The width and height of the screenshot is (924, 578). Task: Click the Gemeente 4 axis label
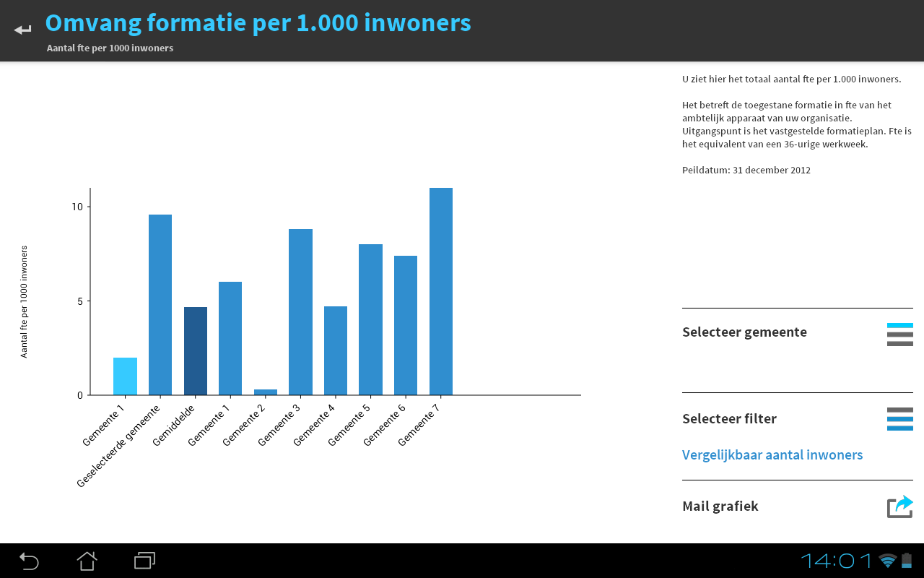click(314, 425)
